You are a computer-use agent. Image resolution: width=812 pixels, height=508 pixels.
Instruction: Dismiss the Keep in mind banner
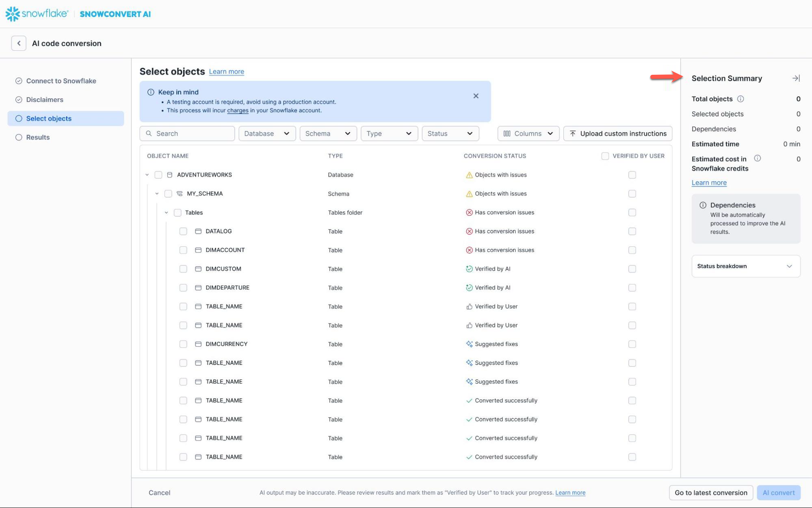click(x=476, y=96)
